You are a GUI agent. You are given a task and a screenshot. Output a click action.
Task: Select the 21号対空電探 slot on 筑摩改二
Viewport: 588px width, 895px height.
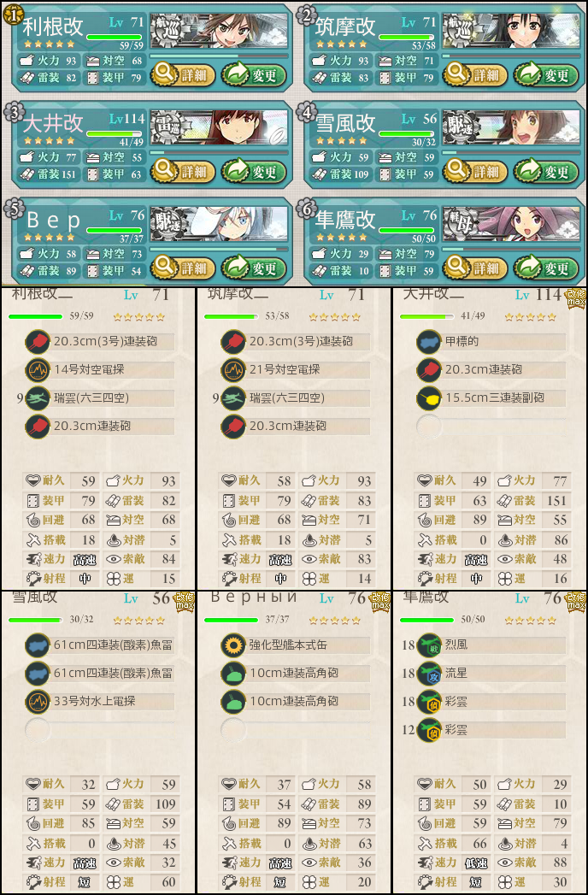(296, 370)
